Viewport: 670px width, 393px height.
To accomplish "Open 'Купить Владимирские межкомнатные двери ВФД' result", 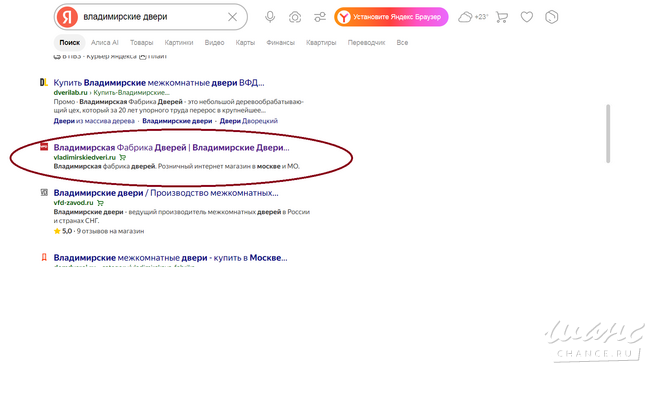I will (159, 82).
